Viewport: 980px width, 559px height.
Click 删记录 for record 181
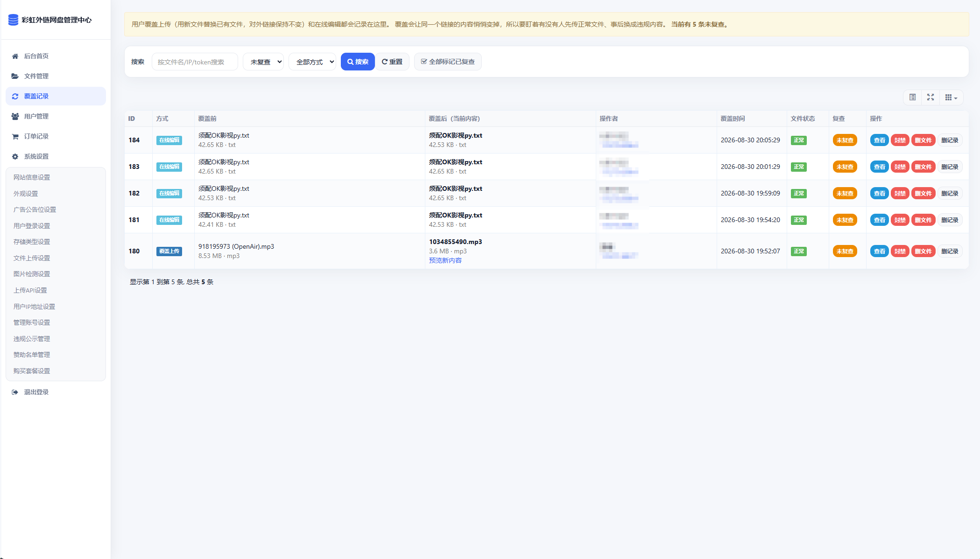(x=950, y=220)
